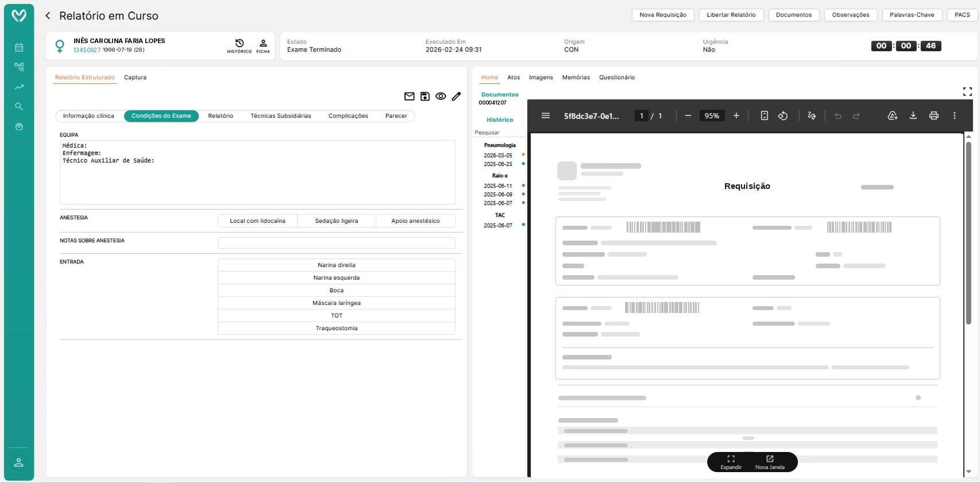Edit the report with the pencil icon
Image resolution: width=980 pixels, height=483 pixels.
(456, 96)
